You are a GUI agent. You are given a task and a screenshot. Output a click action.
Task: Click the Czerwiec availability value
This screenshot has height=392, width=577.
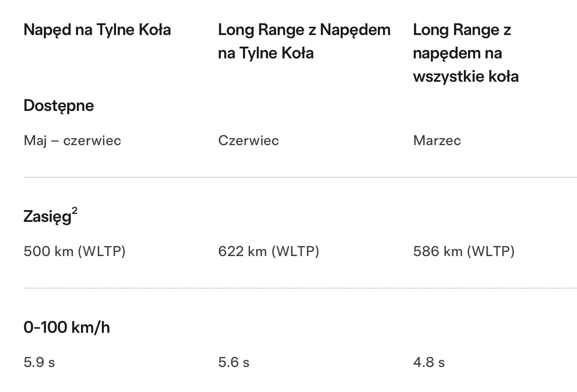click(248, 141)
